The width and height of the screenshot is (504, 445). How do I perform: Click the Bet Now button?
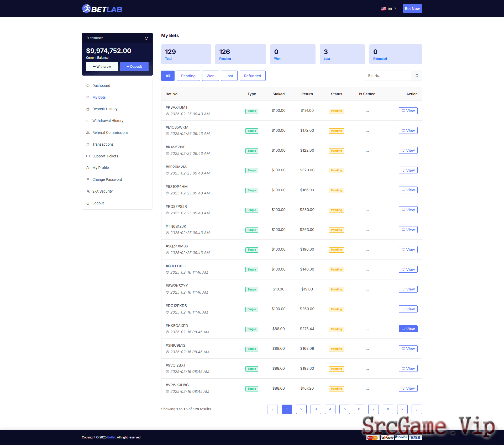[412, 9]
